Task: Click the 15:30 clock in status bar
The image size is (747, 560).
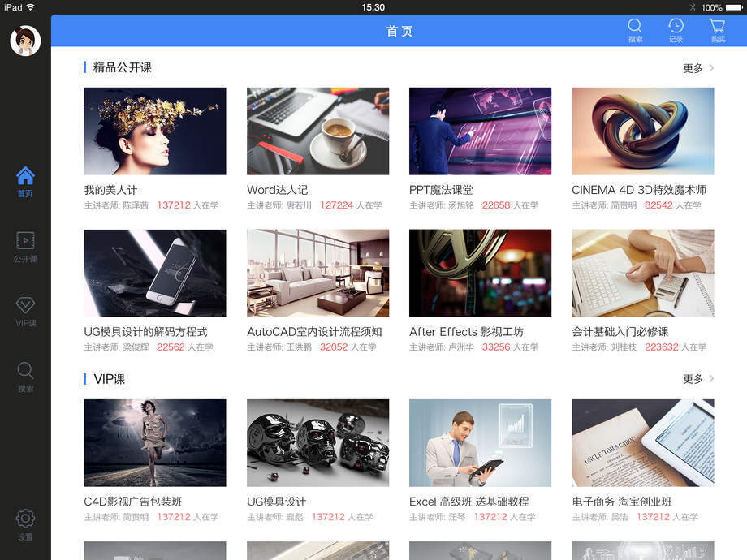Action: pos(373,7)
